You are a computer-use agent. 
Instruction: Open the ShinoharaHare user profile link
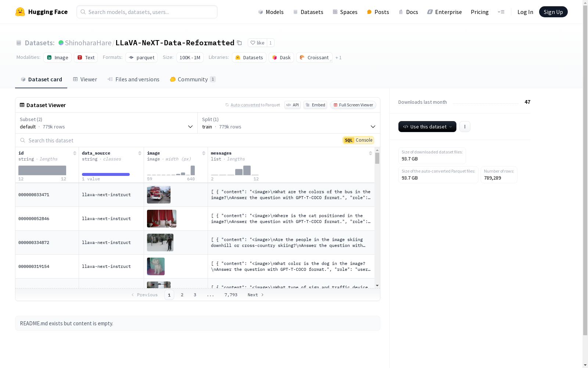88,43
